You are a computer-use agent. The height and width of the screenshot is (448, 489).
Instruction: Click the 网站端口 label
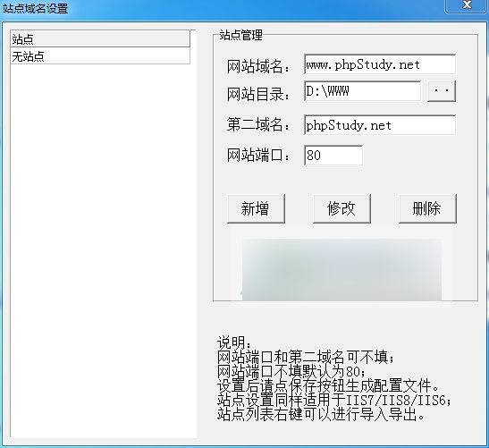pyautogui.click(x=258, y=155)
